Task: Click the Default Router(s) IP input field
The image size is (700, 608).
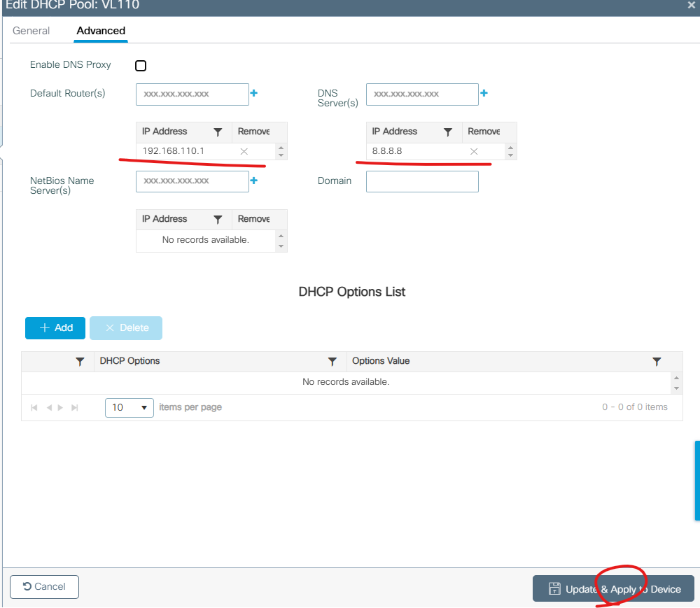Action: point(192,94)
